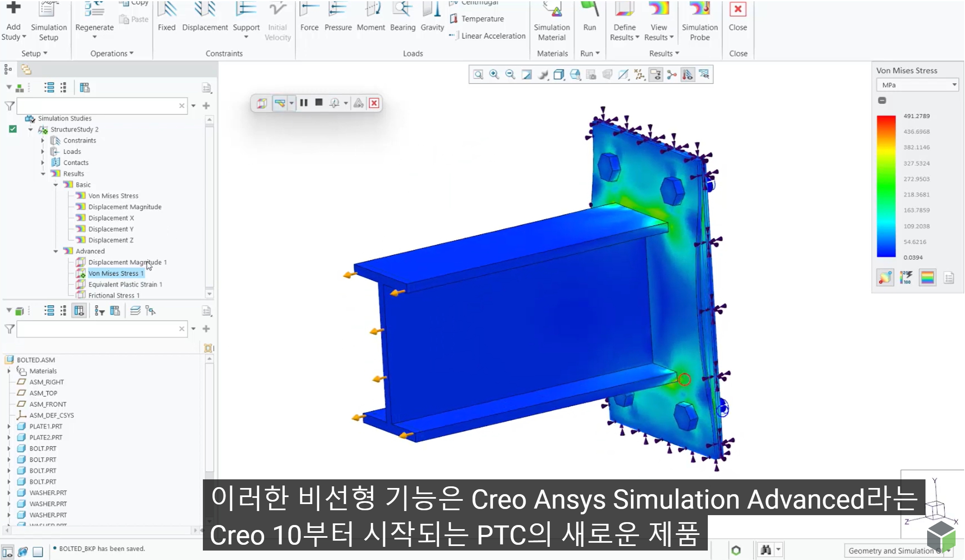Collapse the Results node
Screen dimensions: 965x560
point(43,174)
